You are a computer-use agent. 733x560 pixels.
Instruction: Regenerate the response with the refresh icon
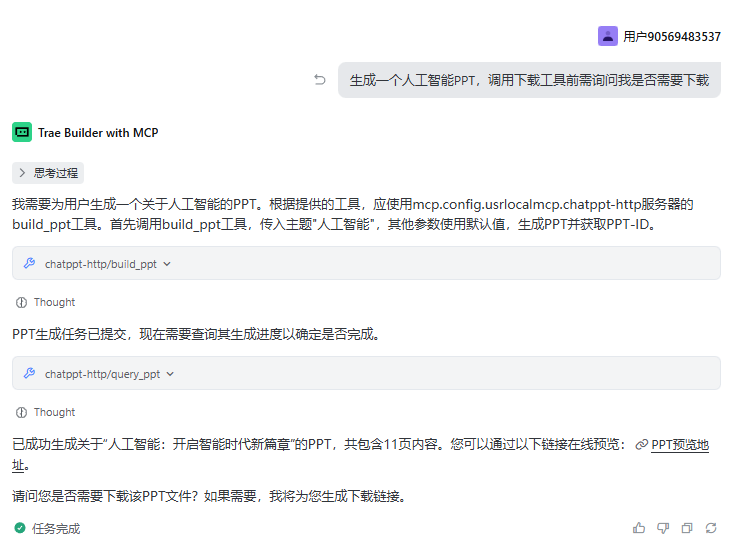(x=711, y=528)
